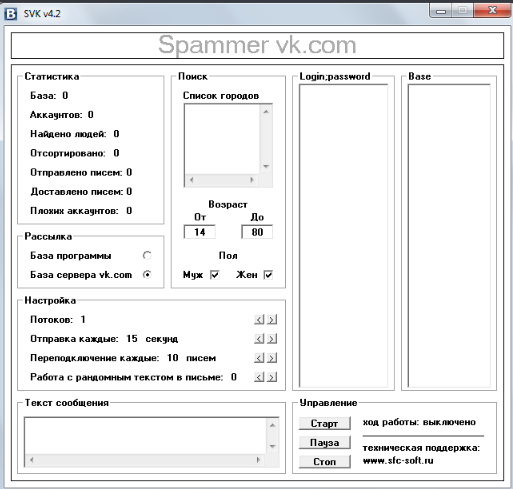513x489 pixels.
Task: Click the техническая поддержка label
Action: point(421,448)
